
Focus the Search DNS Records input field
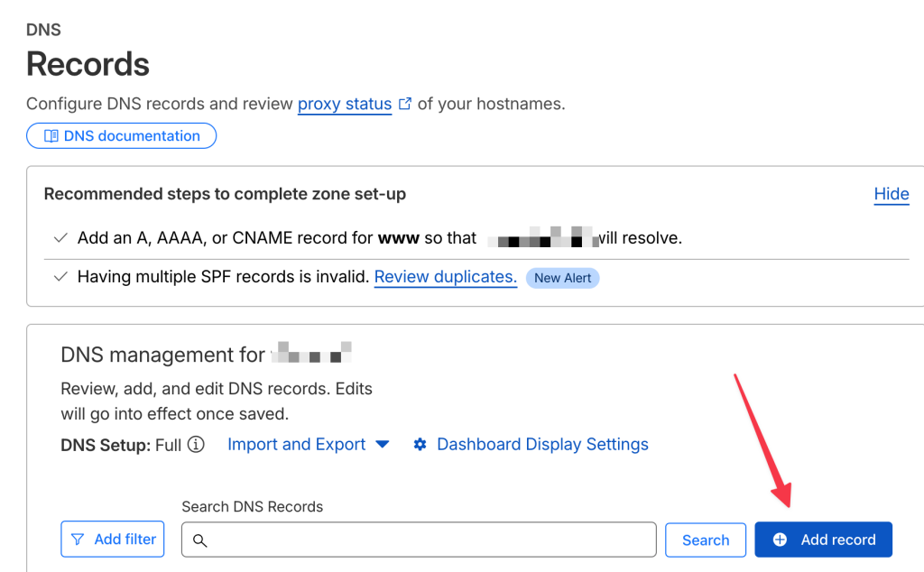(x=424, y=540)
